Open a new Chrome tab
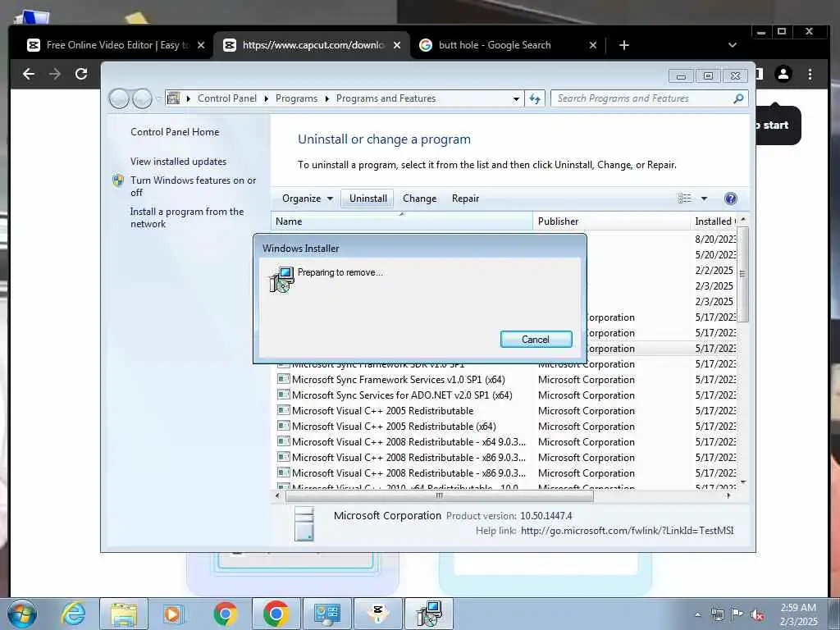This screenshot has width=840, height=630. (x=624, y=45)
